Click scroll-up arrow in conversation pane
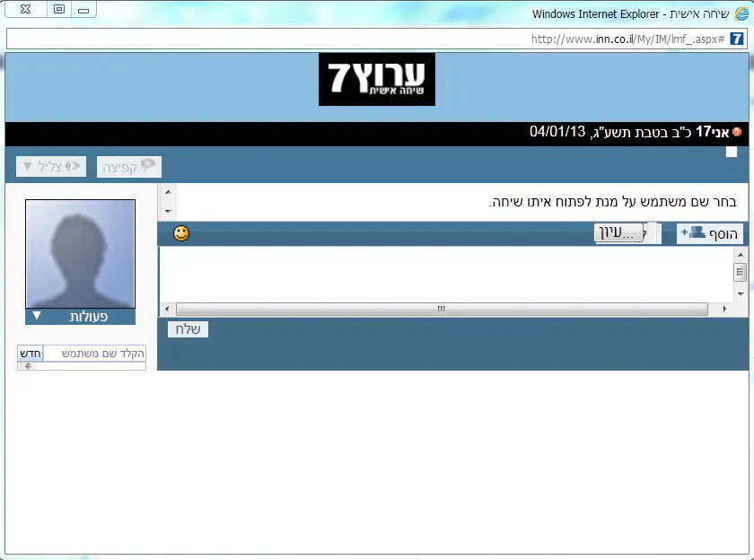754x560 pixels. click(x=167, y=191)
